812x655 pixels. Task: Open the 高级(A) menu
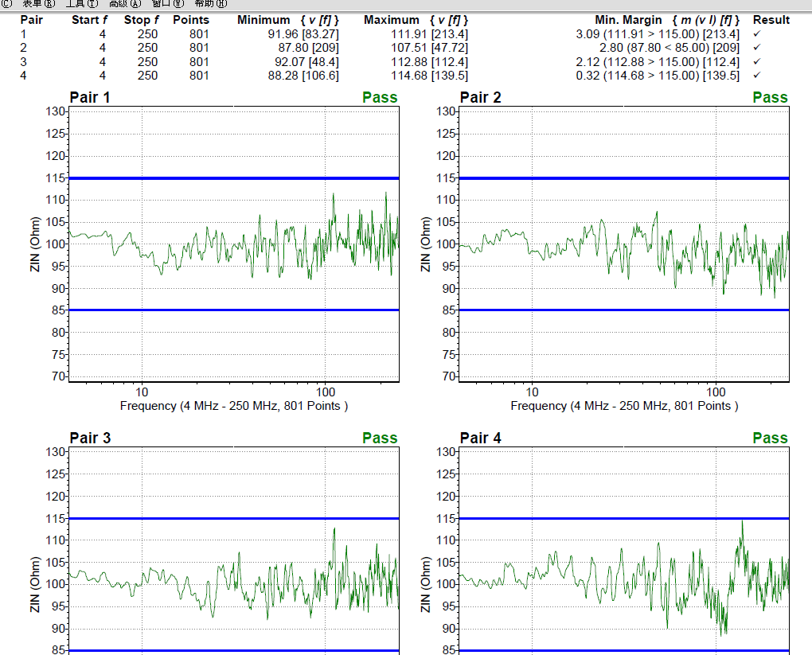tap(125, 4)
